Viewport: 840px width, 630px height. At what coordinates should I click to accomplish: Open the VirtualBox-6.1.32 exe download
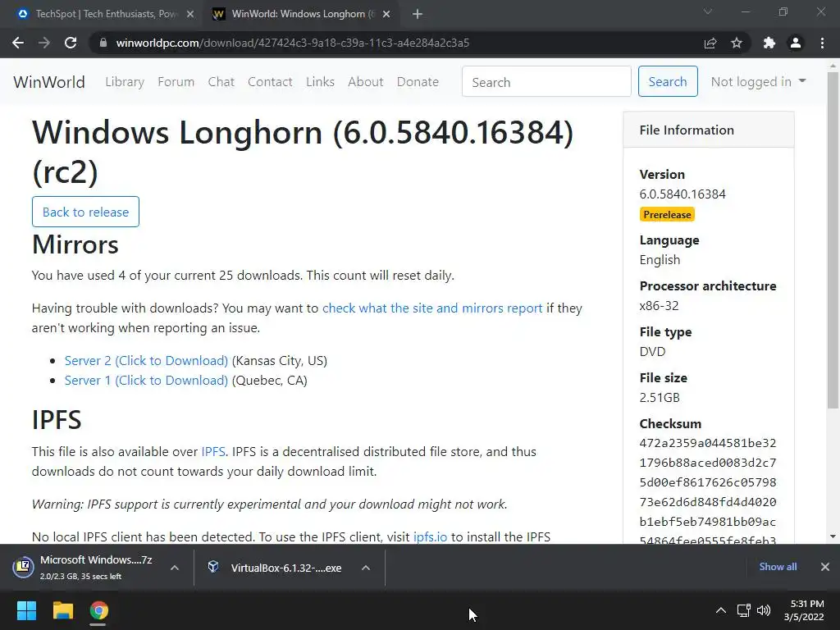276,568
